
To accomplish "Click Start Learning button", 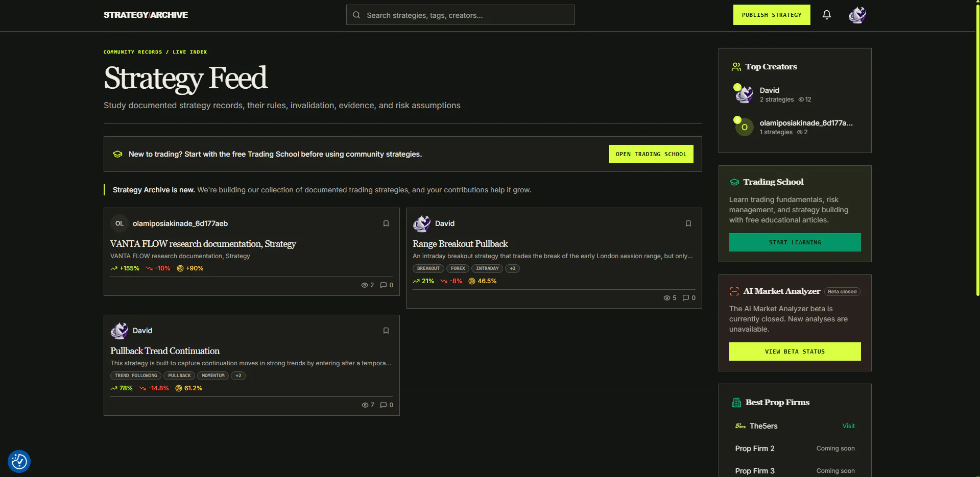I will 795,242.
